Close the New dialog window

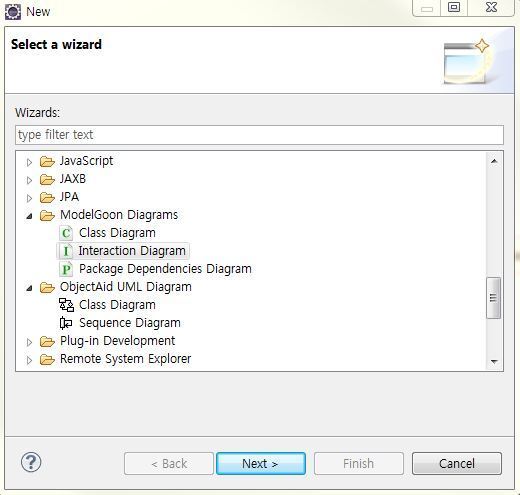(x=491, y=7)
